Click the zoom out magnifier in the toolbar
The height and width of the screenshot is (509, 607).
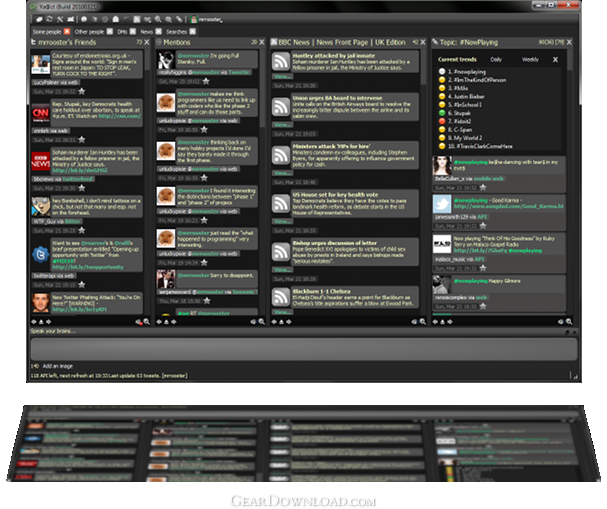tap(168, 19)
